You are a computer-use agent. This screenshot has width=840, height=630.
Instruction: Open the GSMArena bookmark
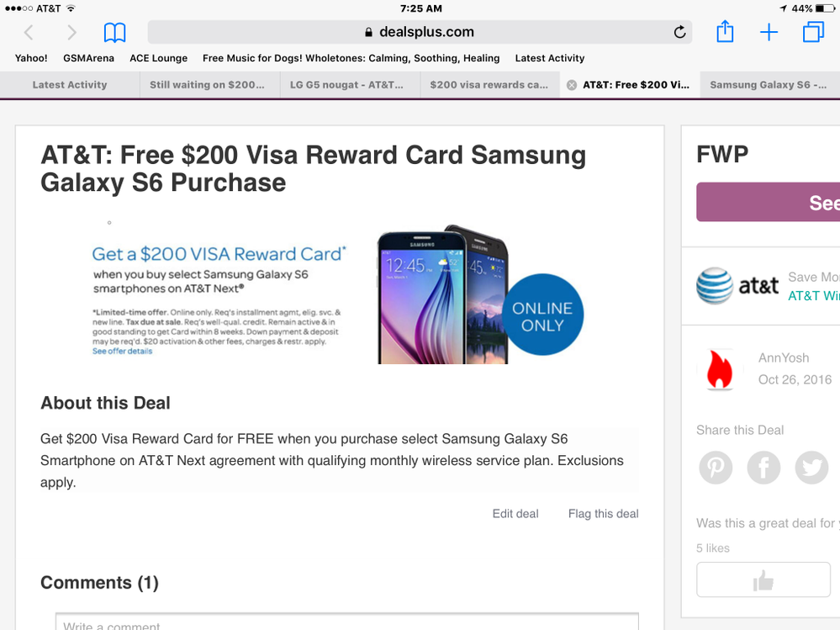[88, 58]
